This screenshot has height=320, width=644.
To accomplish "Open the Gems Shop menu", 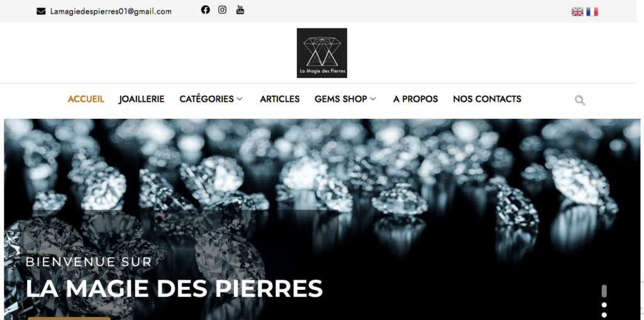I will [x=341, y=99].
